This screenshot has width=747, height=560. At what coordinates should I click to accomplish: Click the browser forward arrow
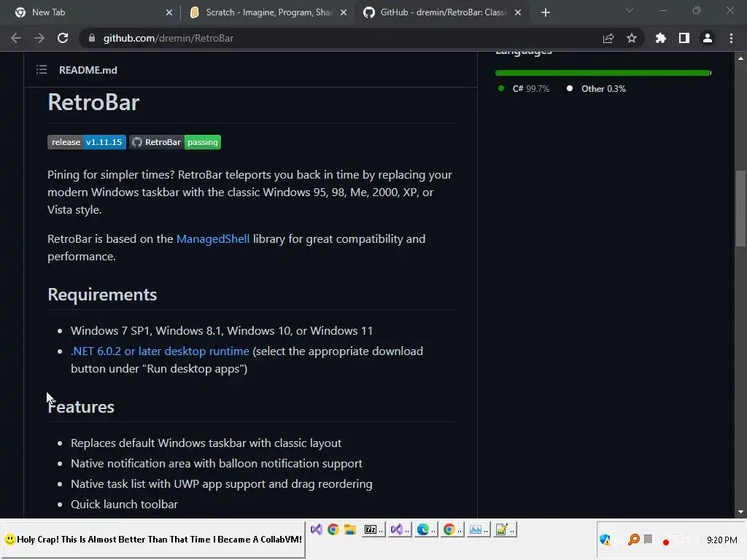(x=39, y=38)
